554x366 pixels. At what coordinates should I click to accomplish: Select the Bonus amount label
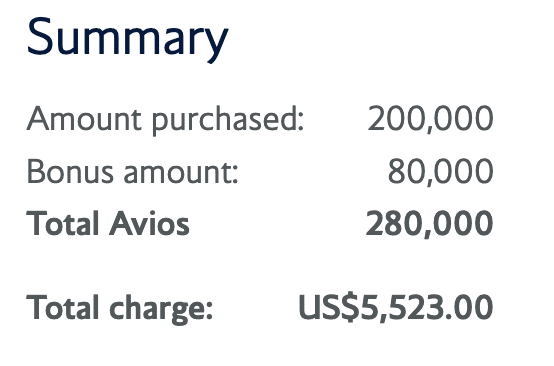(132, 171)
